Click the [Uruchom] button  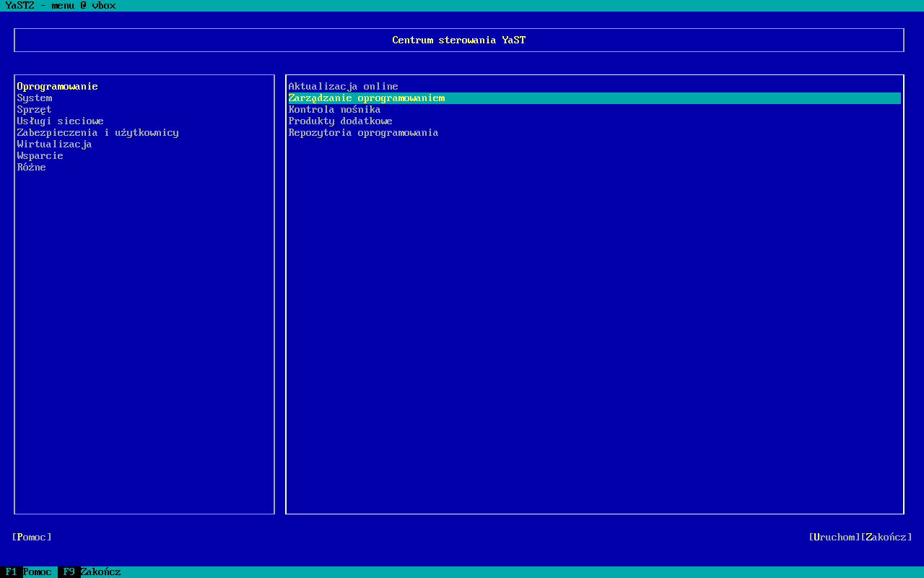click(834, 538)
